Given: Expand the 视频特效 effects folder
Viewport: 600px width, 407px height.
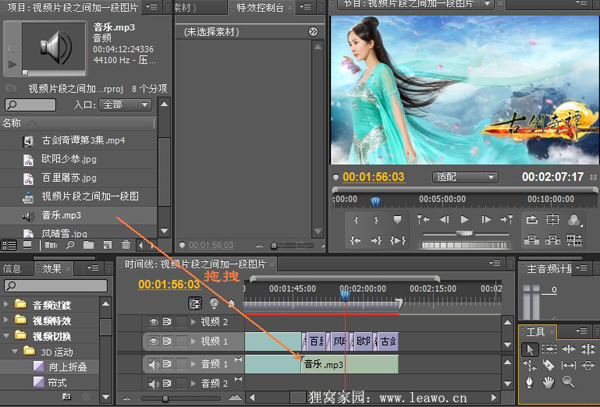Looking at the screenshot, I should coord(6,320).
